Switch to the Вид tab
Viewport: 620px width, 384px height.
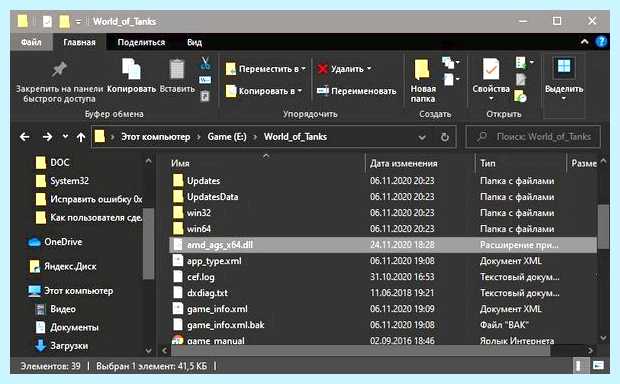click(x=195, y=42)
